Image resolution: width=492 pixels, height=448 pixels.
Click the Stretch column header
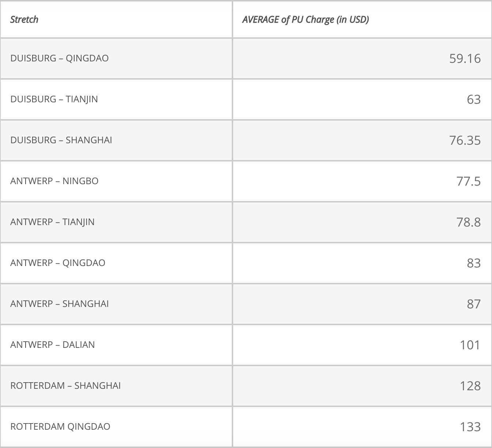click(24, 19)
